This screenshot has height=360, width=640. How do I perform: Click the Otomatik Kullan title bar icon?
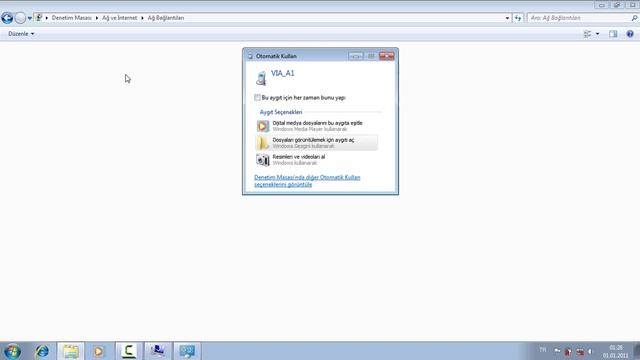[250, 56]
